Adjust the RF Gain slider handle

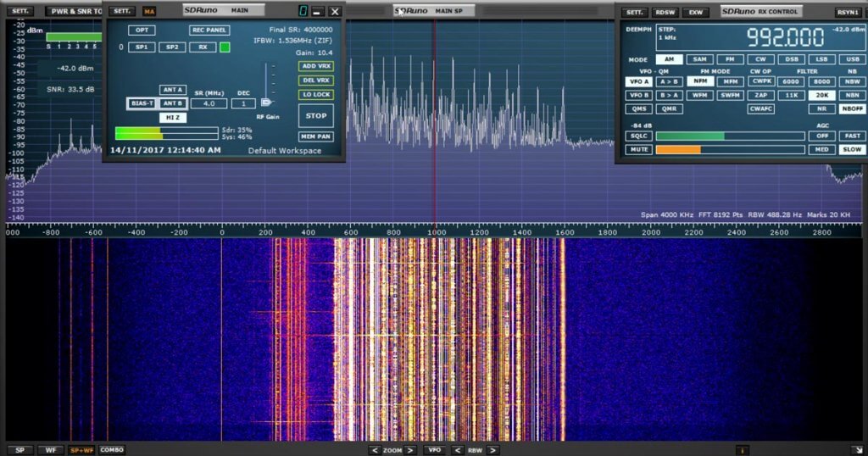tap(266, 101)
